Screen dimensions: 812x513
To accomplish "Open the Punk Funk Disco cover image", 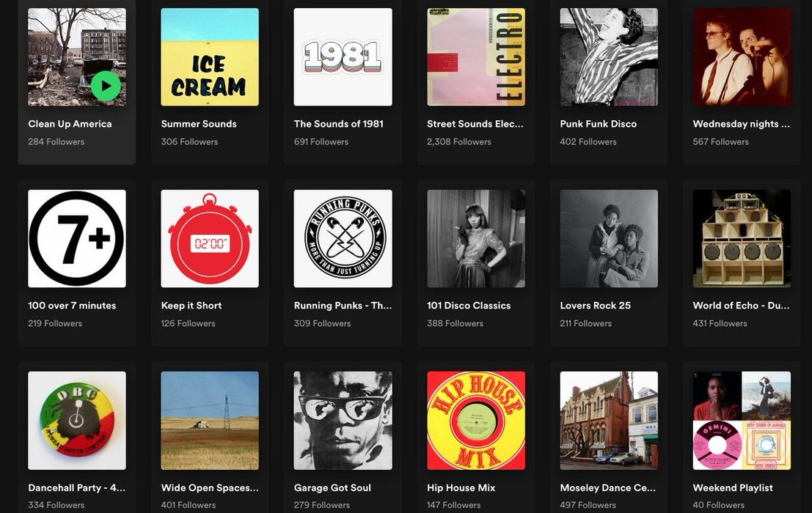I will click(609, 57).
